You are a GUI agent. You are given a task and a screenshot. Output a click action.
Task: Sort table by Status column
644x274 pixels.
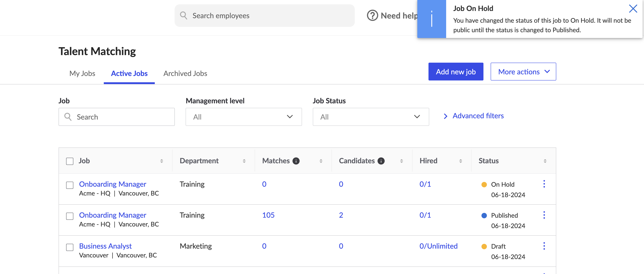tap(545, 161)
